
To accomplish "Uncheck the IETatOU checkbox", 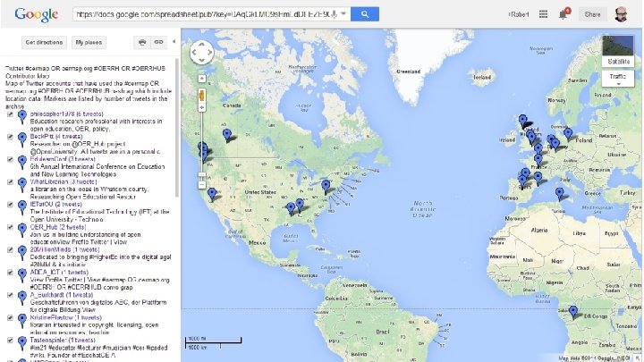I will [10, 205].
